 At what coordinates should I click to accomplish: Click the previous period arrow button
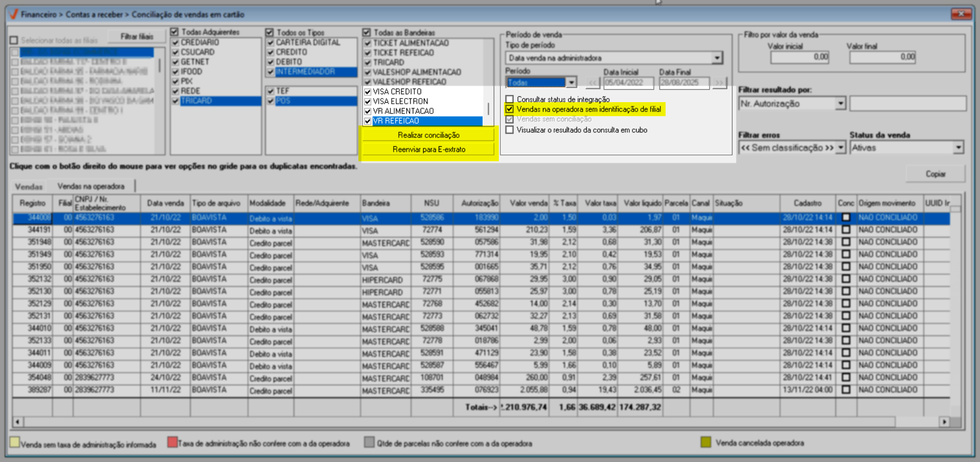[x=593, y=83]
